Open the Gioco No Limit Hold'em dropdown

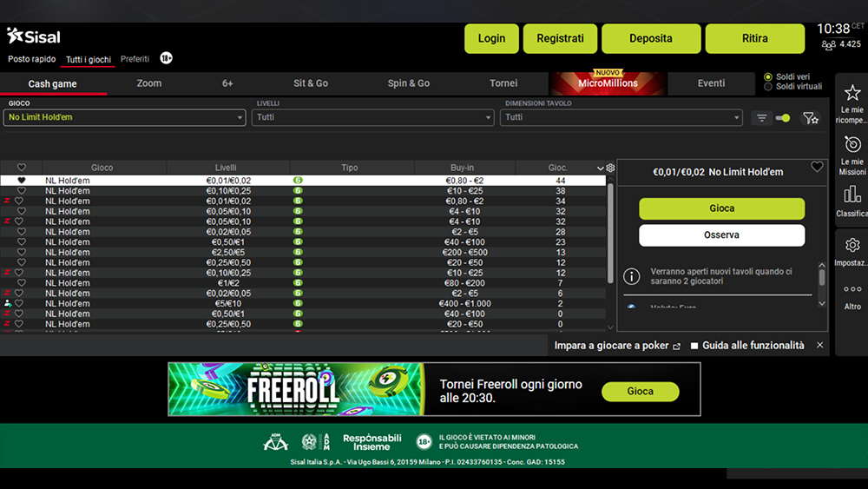tap(124, 117)
